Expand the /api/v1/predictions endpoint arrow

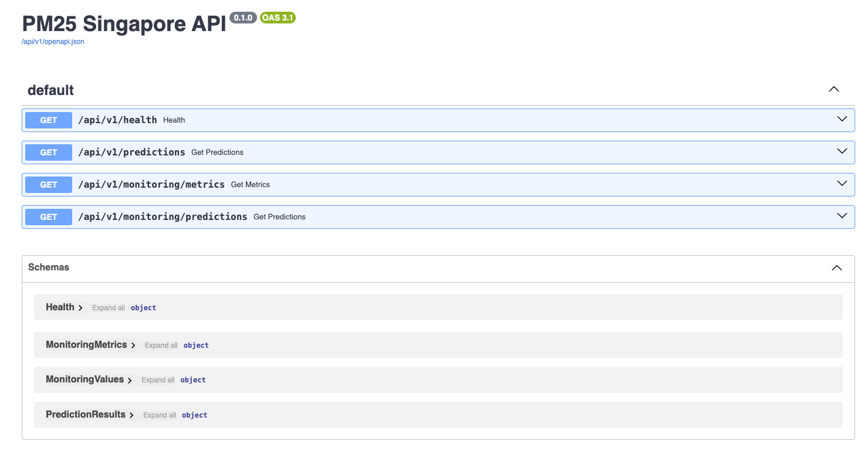point(842,151)
